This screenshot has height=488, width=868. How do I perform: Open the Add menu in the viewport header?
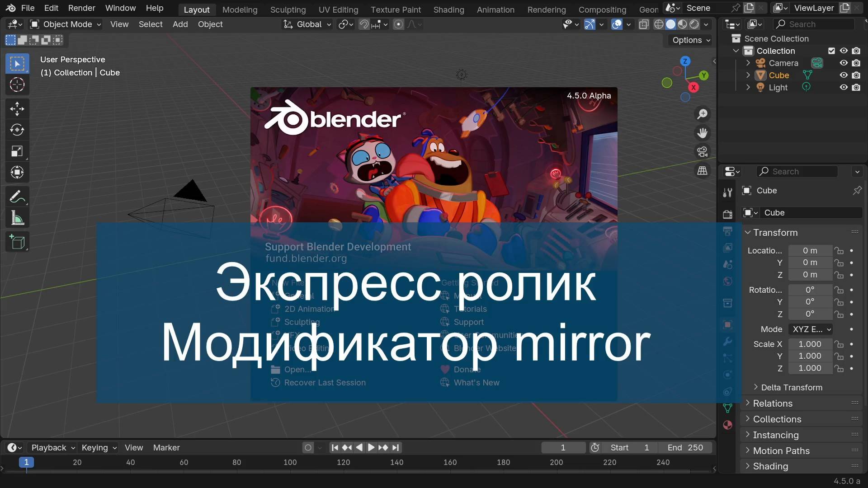pyautogui.click(x=180, y=24)
